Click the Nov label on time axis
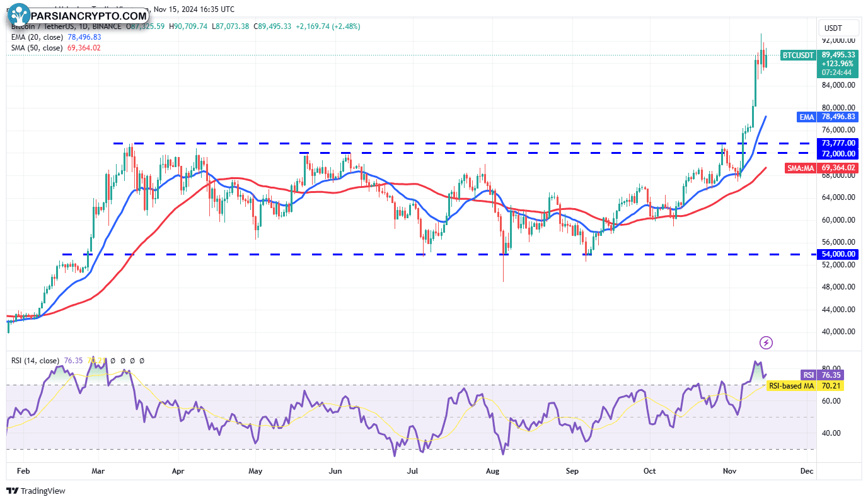 (x=731, y=471)
